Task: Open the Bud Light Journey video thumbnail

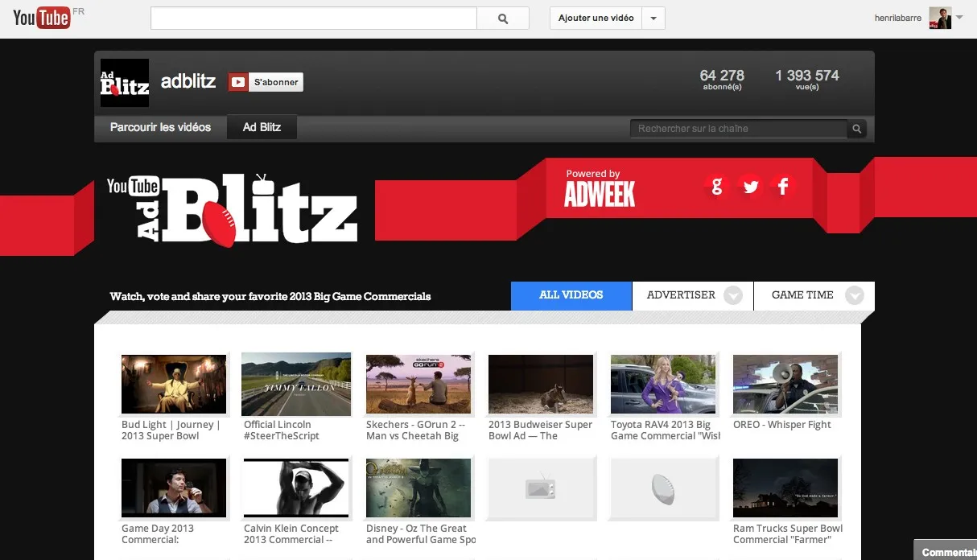Action: coord(174,385)
